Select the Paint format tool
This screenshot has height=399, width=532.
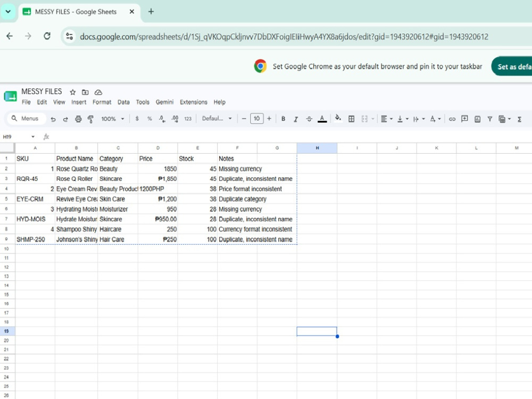coord(90,119)
